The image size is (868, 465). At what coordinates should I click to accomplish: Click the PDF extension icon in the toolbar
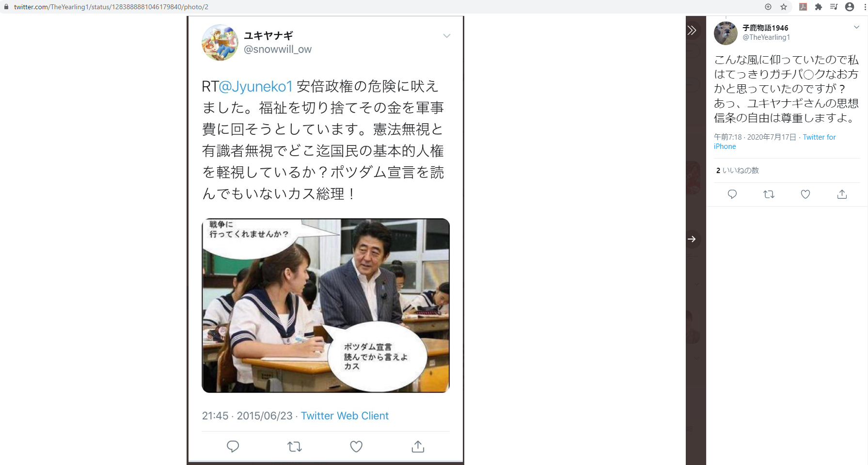coord(803,7)
